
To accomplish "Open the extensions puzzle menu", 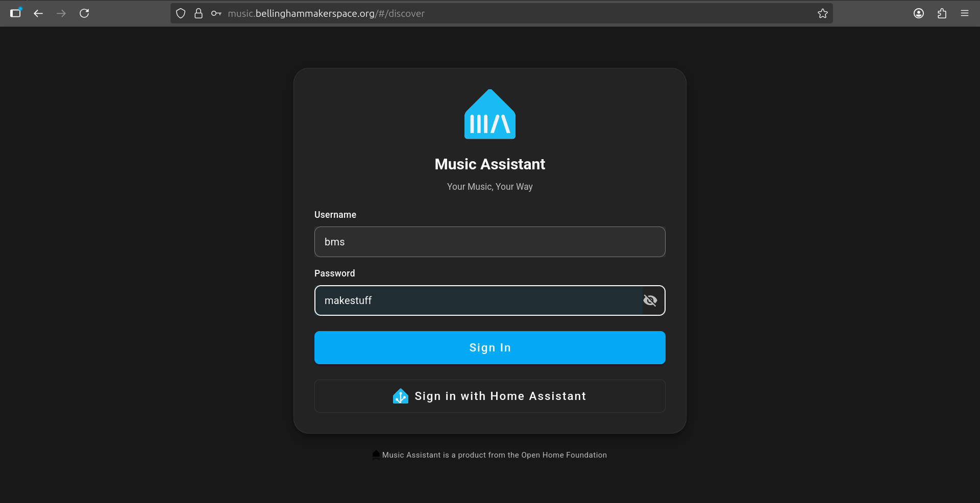I will click(942, 13).
